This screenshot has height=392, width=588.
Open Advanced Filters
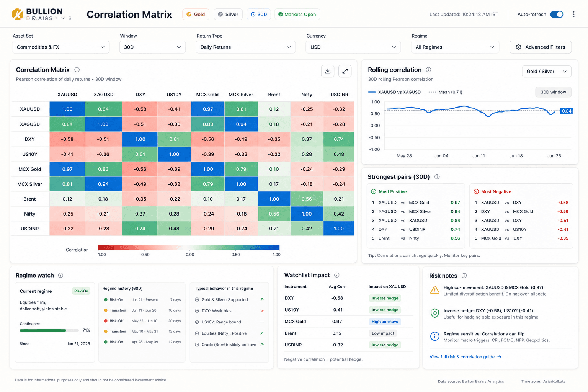[x=541, y=47]
